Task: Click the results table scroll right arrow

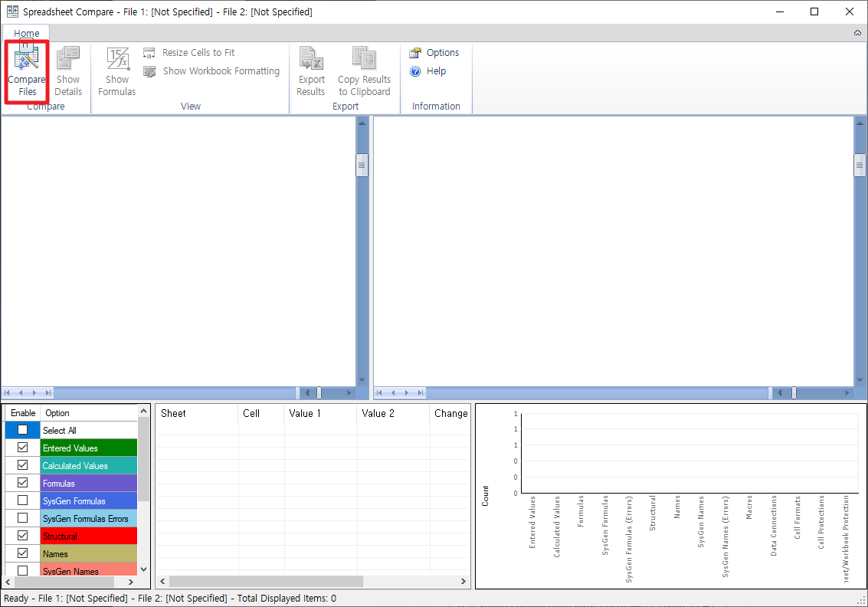Action: click(463, 581)
